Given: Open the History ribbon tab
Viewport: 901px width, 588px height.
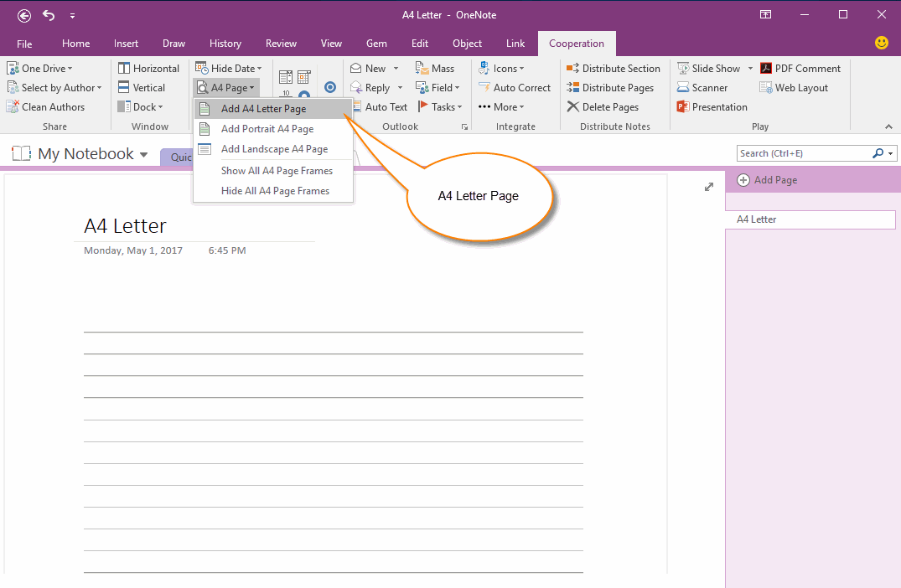Looking at the screenshot, I should [225, 44].
